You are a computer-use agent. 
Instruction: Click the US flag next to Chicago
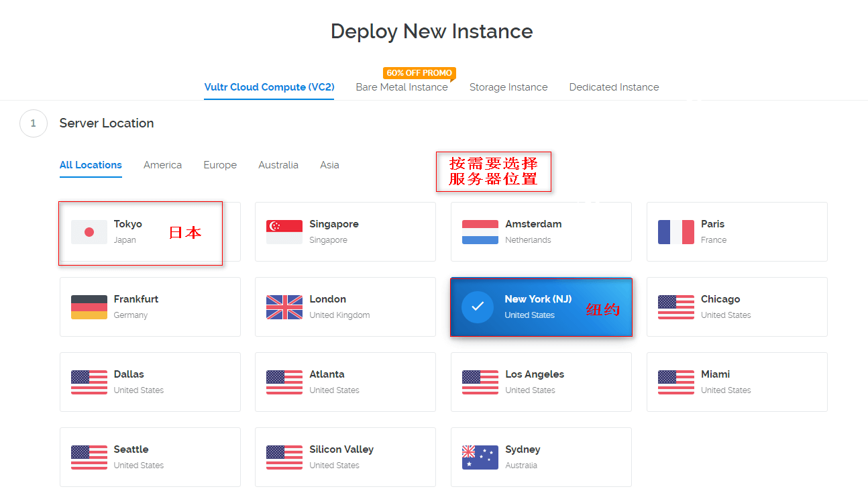pyautogui.click(x=676, y=307)
